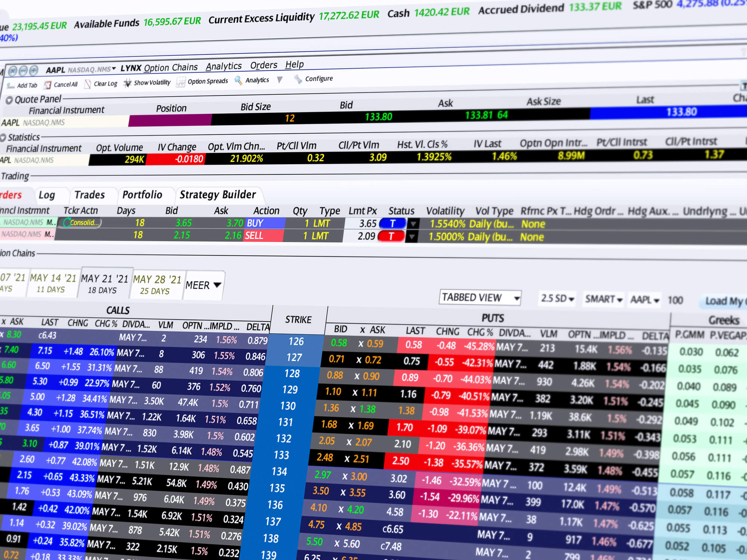Click put last 3.02 at strike 134
The height and width of the screenshot is (560, 747).
[399, 479]
